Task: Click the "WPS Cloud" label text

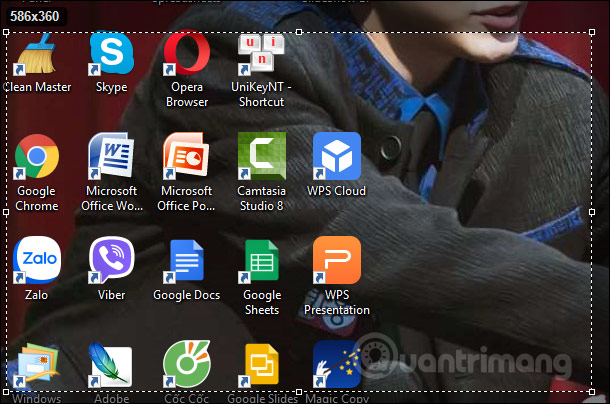Action: (x=337, y=191)
